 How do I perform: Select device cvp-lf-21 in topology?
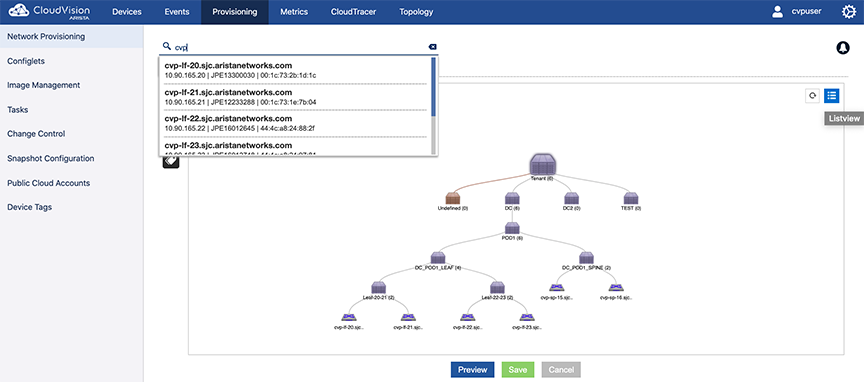click(x=408, y=317)
